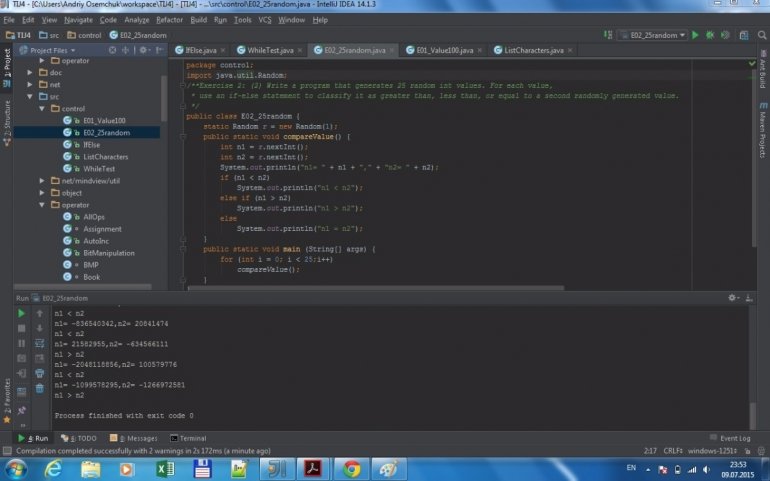Click the Run panel settings gear icon
Viewport: 770px width, 481px height.
732,298
